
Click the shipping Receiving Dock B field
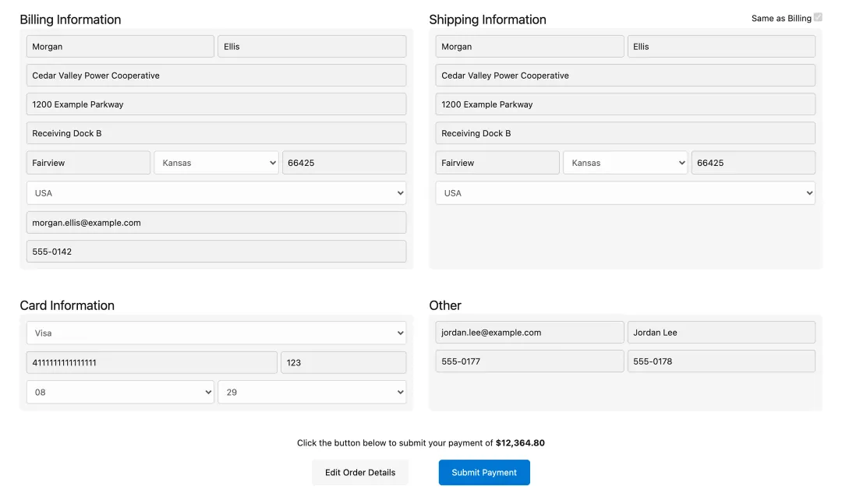coord(625,133)
